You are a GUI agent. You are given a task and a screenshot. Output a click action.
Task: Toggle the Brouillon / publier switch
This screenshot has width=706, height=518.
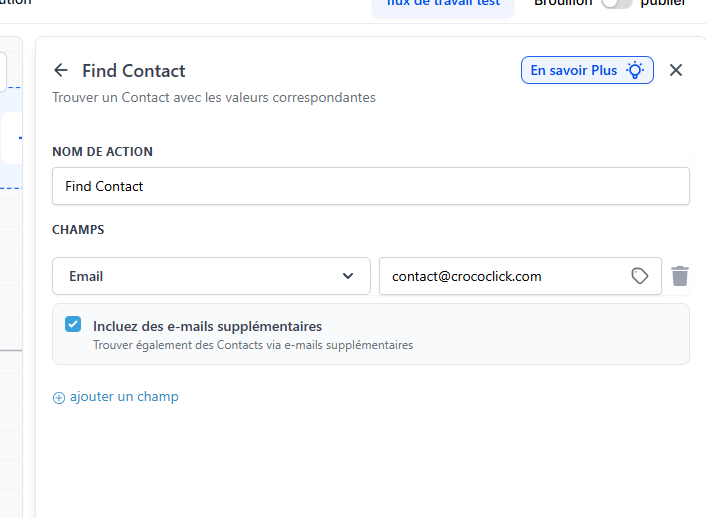tap(616, 3)
